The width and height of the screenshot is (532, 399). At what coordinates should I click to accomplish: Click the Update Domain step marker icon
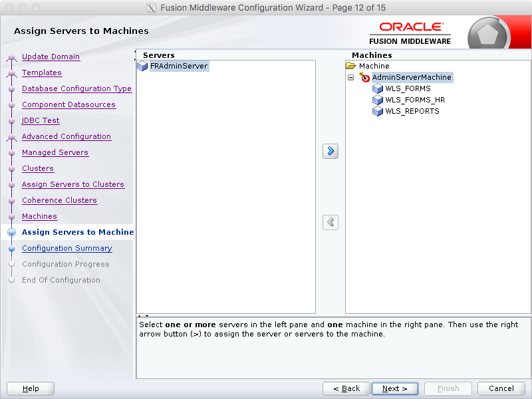point(11,58)
